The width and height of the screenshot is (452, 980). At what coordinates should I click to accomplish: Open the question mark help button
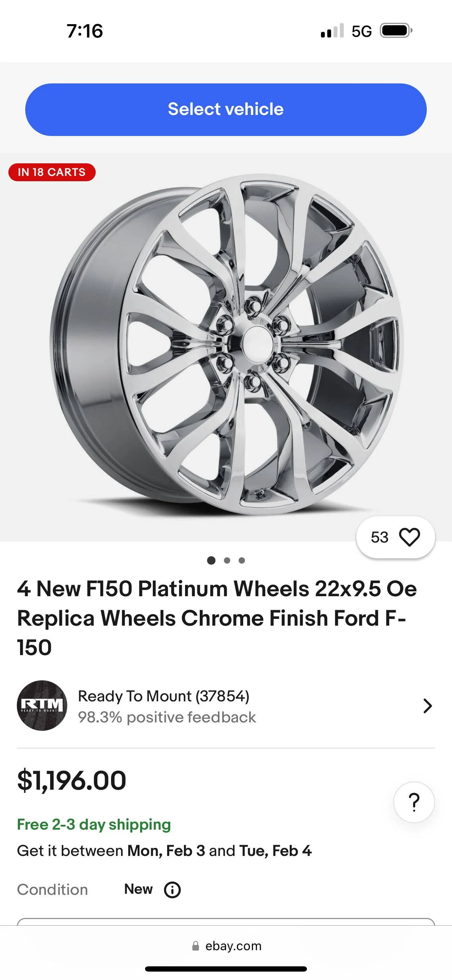pyautogui.click(x=413, y=802)
